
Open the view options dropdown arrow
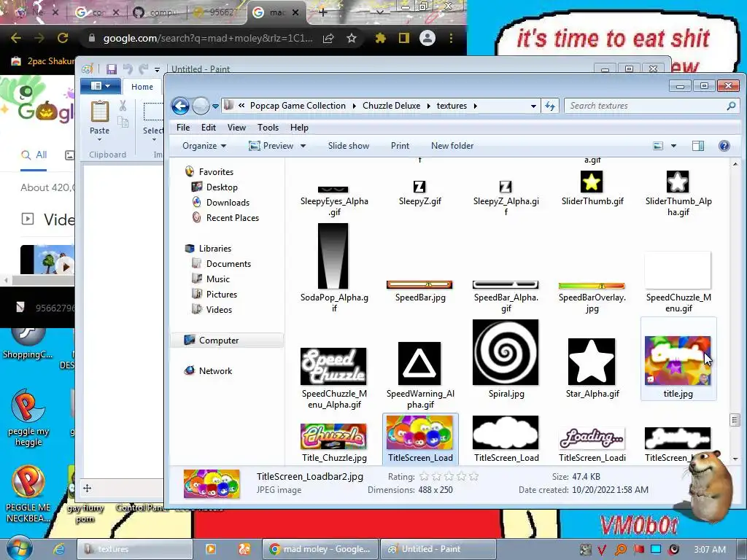pyautogui.click(x=673, y=146)
